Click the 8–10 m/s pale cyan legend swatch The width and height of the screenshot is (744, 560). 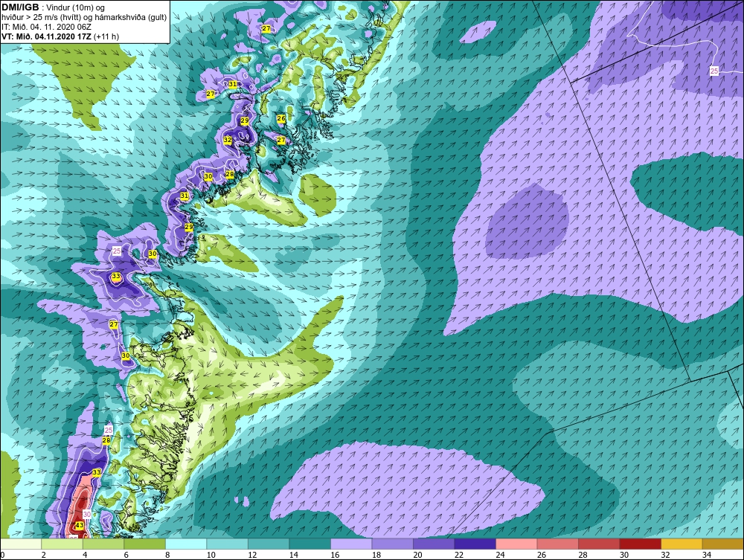click(x=186, y=544)
